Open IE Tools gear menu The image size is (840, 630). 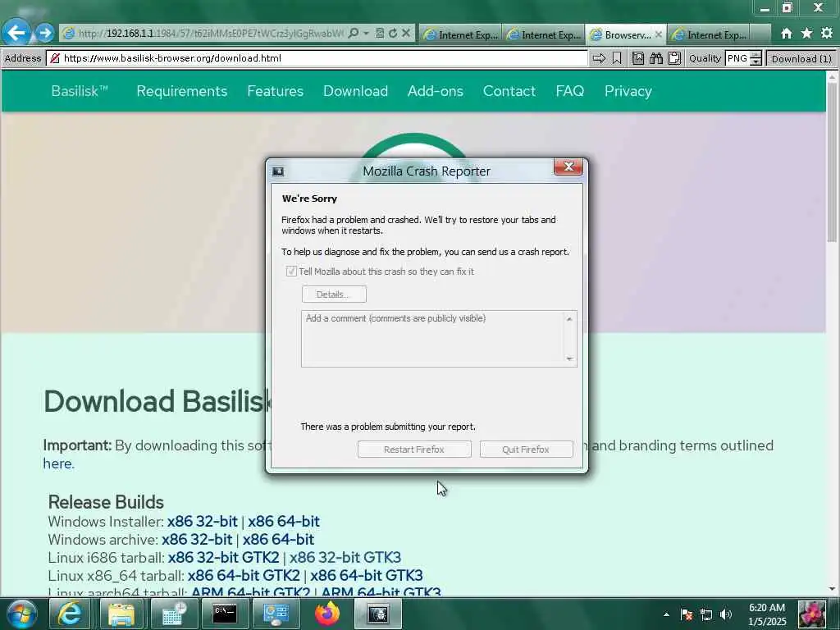(827, 33)
